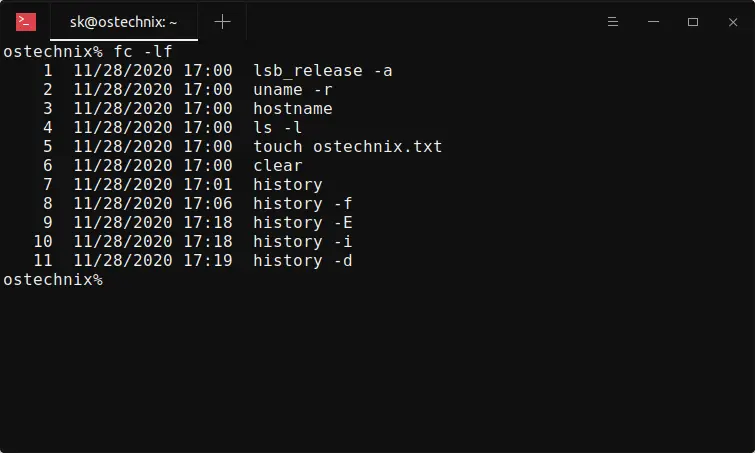Click the clear command entry

[278, 166]
